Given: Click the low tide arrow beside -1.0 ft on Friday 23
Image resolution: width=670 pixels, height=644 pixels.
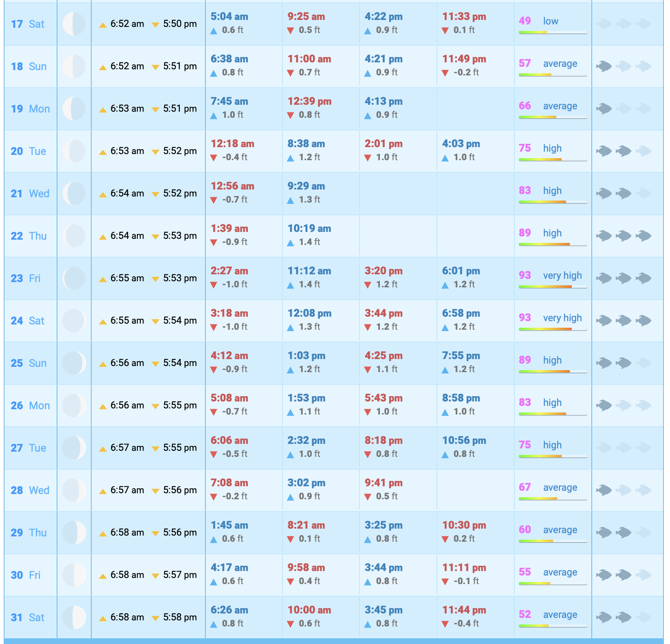Looking at the screenshot, I should coord(214,285).
